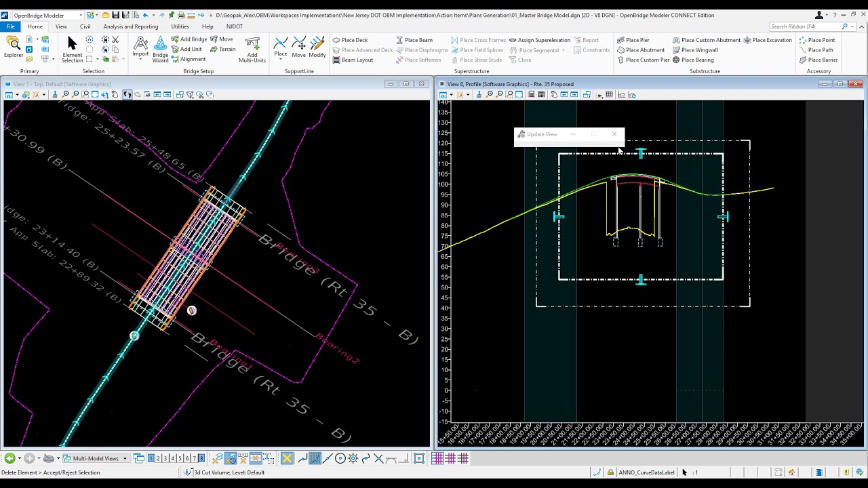
Task: Open the Explorer panel
Action: tap(14, 47)
